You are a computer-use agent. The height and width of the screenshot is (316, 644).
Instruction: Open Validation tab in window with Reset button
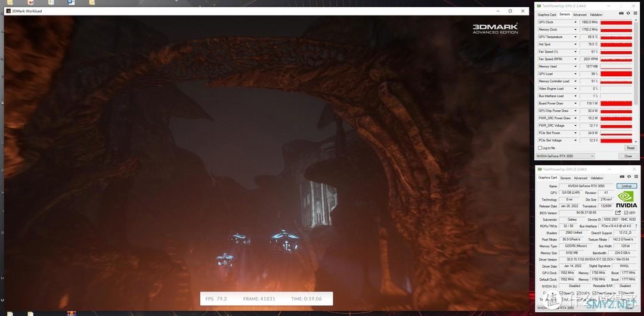596,15
